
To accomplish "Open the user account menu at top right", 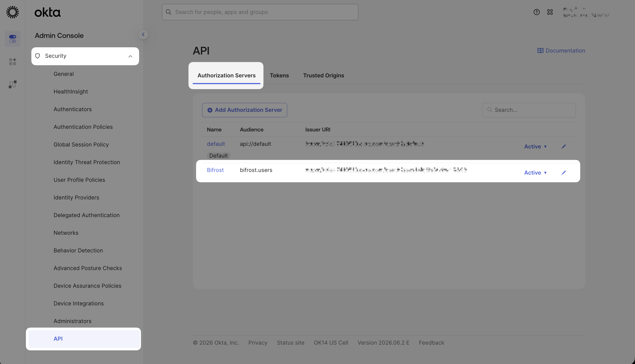I will click(x=586, y=12).
